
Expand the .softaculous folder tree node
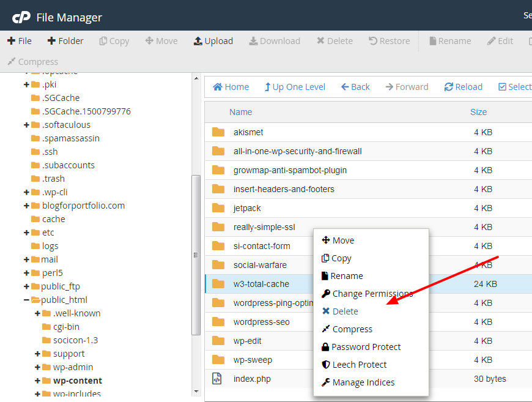(26, 125)
